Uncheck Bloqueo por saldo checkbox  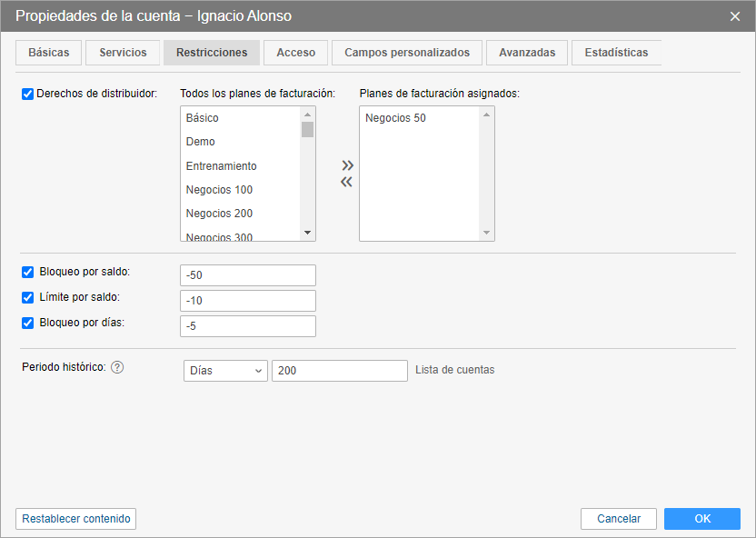27,272
